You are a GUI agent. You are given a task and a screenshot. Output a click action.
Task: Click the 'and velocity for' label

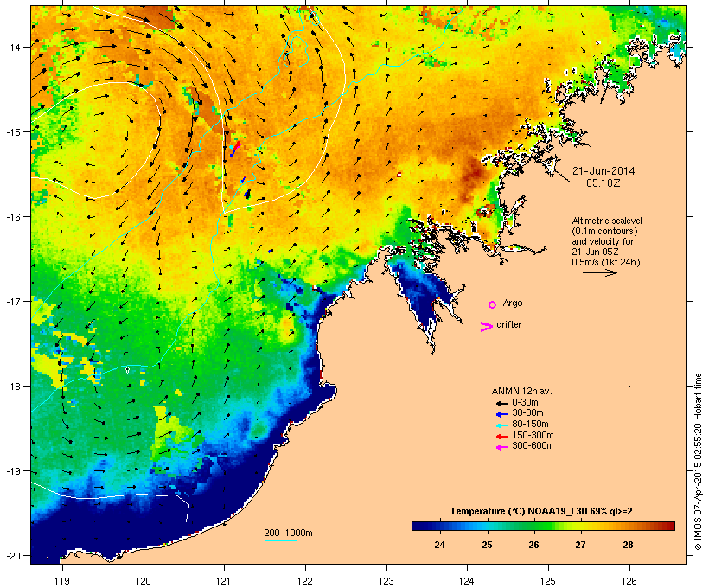point(603,241)
